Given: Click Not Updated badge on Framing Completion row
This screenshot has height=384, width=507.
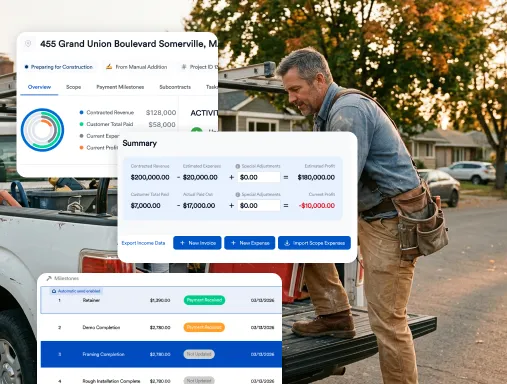Looking at the screenshot, I should (199, 354).
